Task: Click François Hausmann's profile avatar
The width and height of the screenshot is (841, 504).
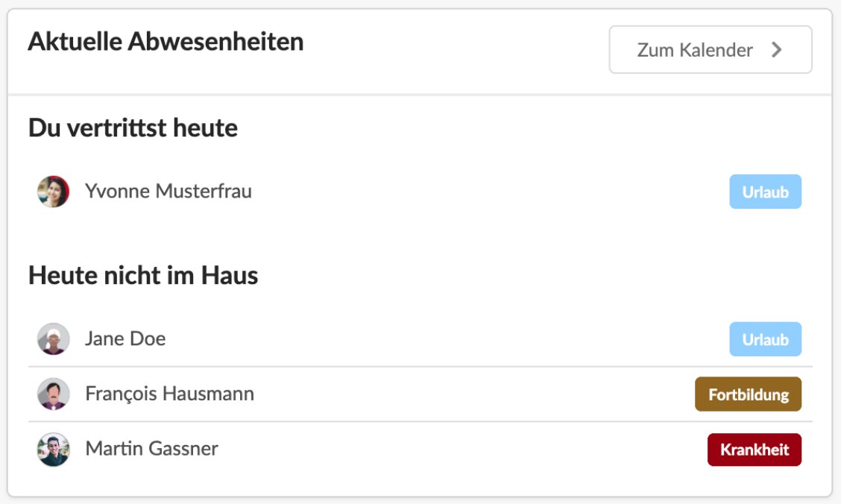Action: click(x=53, y=394)
